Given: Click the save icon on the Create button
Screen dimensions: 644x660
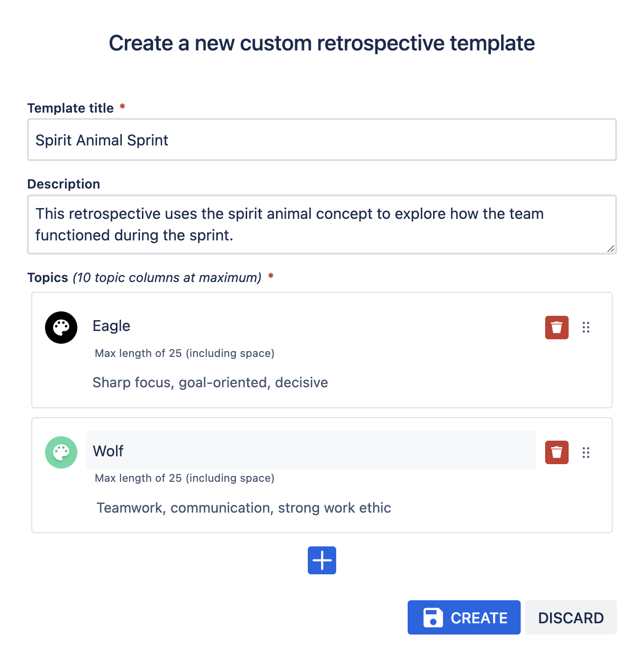Looking at the screenshot, I should (433, 617).
